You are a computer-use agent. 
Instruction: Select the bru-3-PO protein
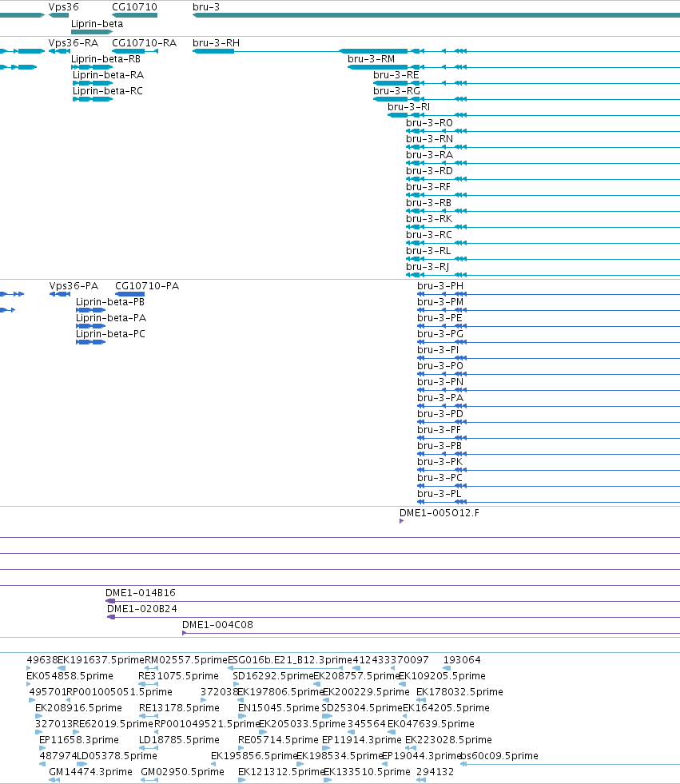coord(440,366)
